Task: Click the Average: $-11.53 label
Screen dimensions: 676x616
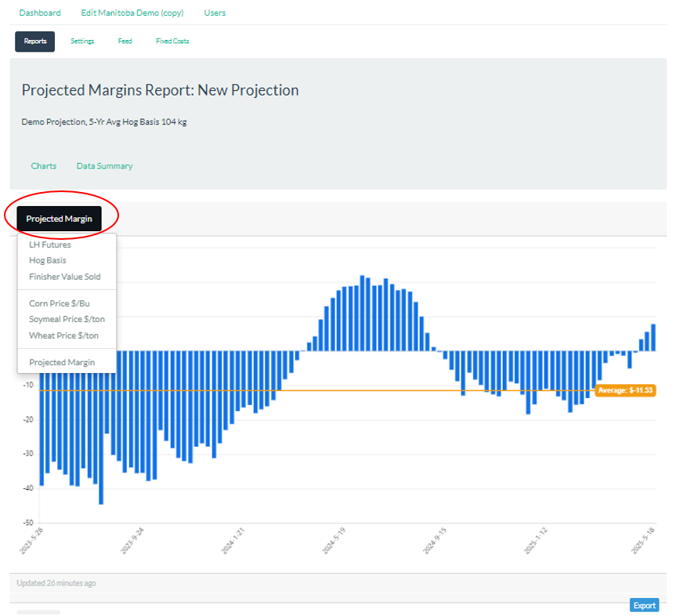Action: point(625,390)
